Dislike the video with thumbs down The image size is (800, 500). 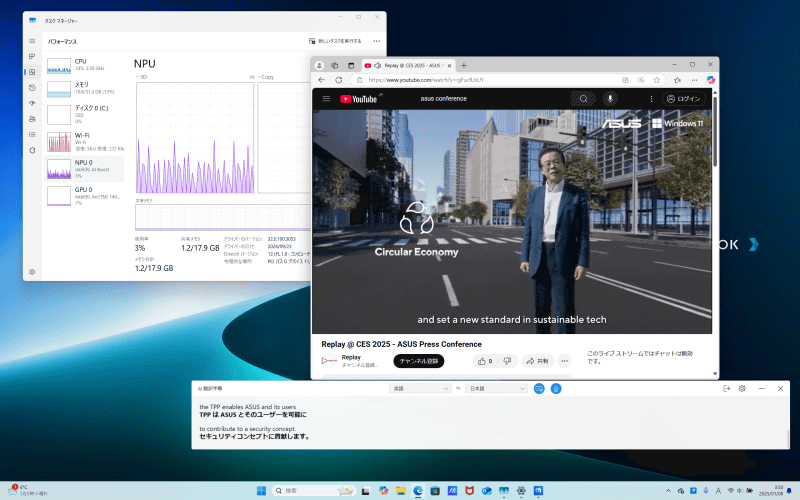click(507, 361)
